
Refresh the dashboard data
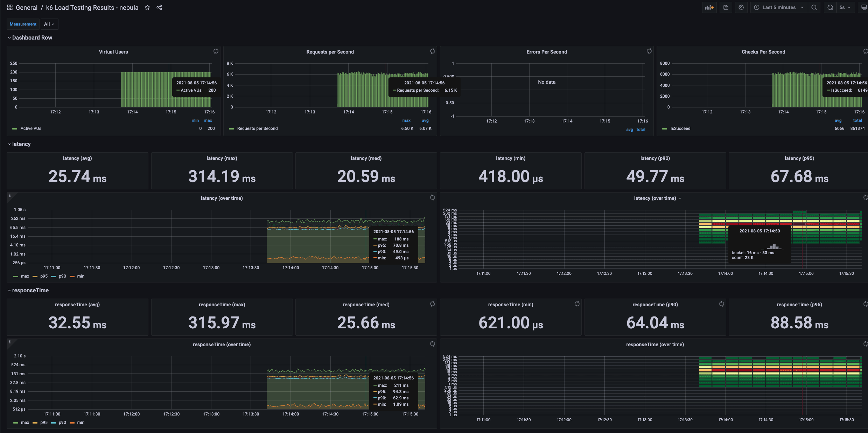(829, 7)
